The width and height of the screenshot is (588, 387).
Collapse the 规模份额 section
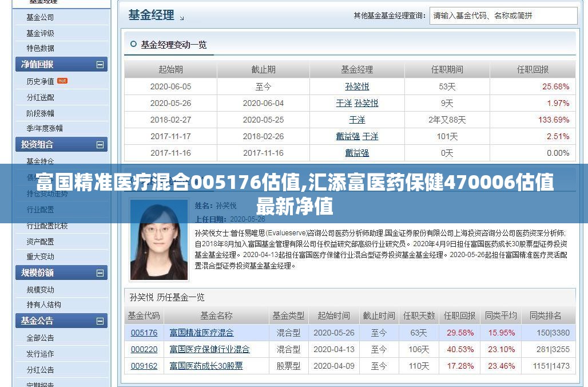[x=100, y=273]
